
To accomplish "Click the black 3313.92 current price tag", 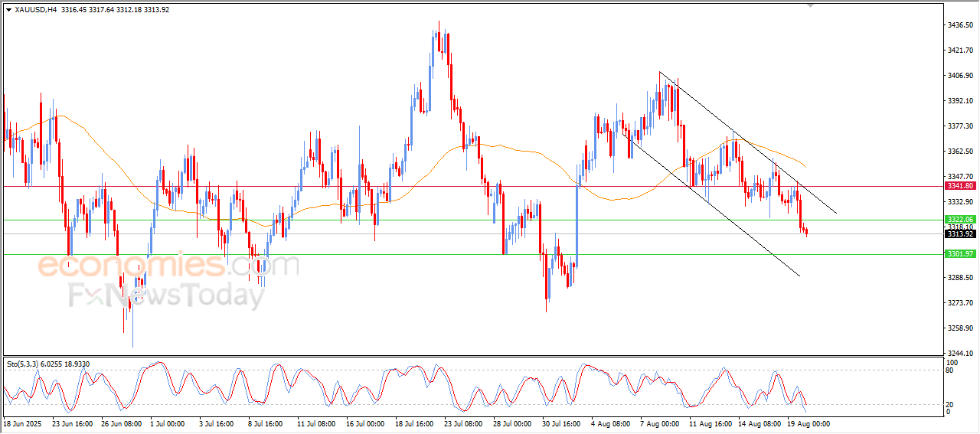I will tap(960, 234).
